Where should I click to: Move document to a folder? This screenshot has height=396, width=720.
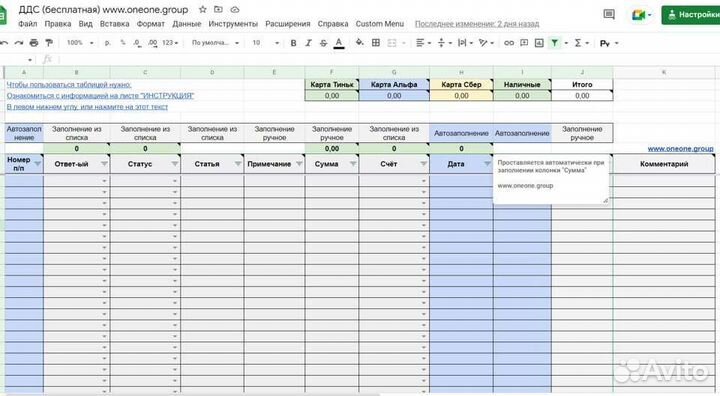(219, 9)
